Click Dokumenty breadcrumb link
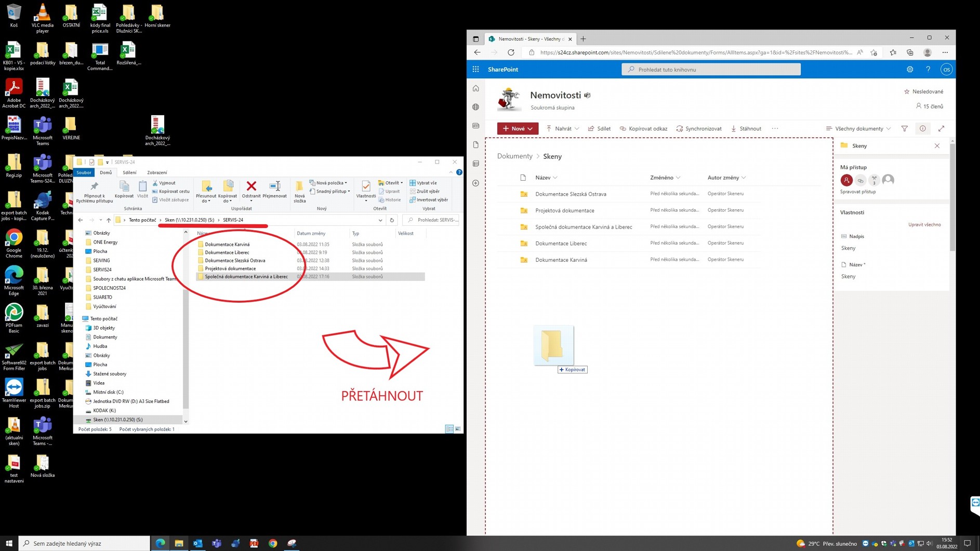The height and width of the screenshot is (551, 980). pos(514,156)
